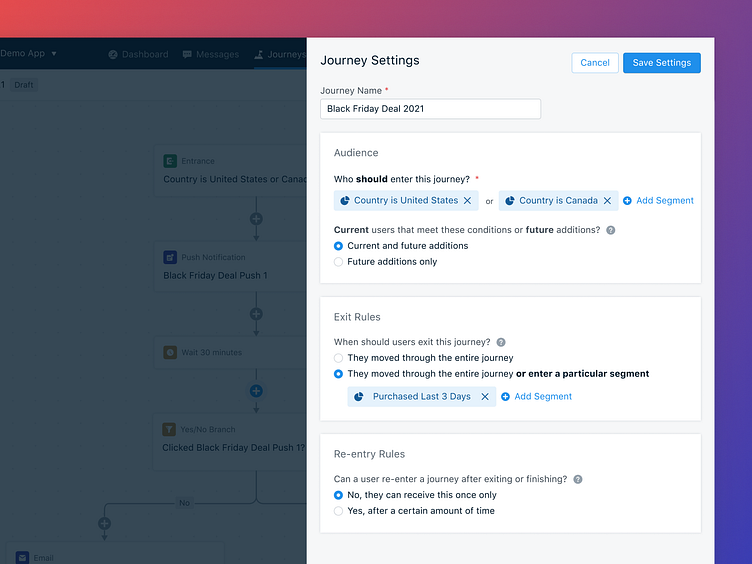This screenshot has width=752, height=564.
Task: Add step below Black Friday Deal Push 1
Action: [x=256, y=314]
